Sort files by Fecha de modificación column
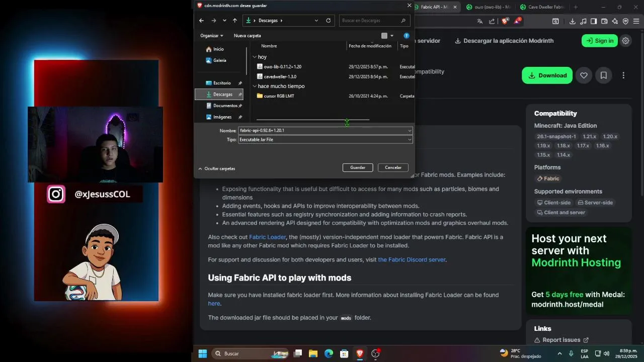 370,46
